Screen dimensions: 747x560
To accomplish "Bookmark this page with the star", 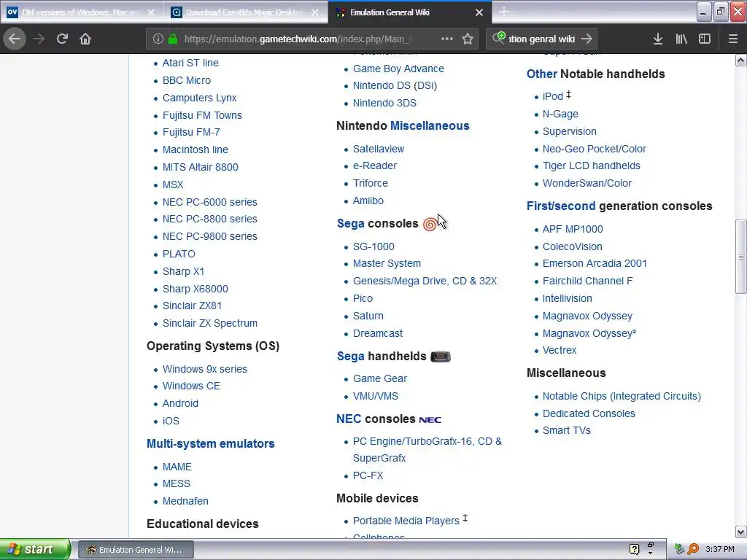I will pos(468,39).
